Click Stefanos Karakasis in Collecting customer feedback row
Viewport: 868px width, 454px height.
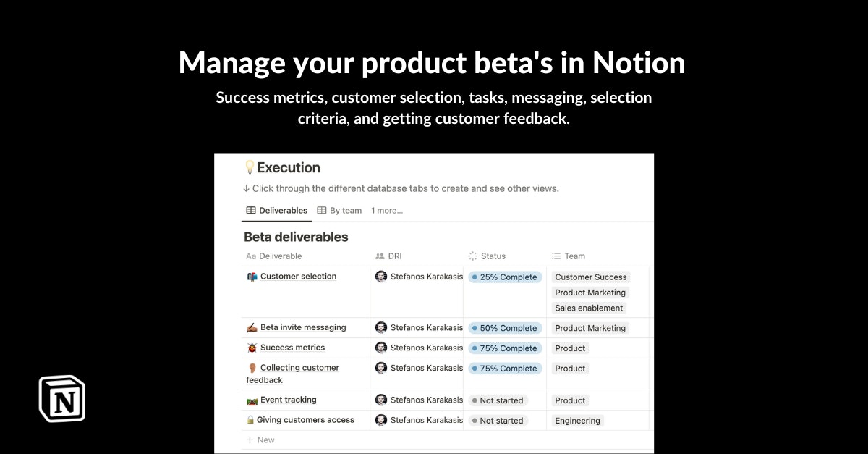[x=427, y=368]
